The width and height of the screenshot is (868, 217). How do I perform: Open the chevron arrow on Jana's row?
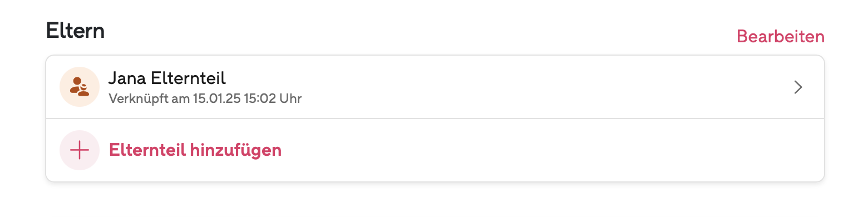point(798,87)
